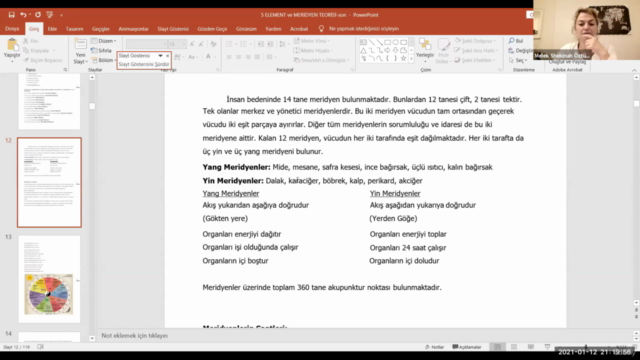Switch to the Geçişler ribbon tab
640x360 pixels.
[x=101, y=29]
